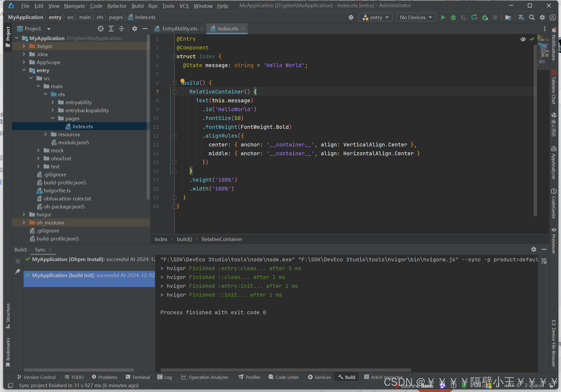This screenshot has height=392, width=561.
Task: Click the translate icon in toolbar
Action: 521,17
